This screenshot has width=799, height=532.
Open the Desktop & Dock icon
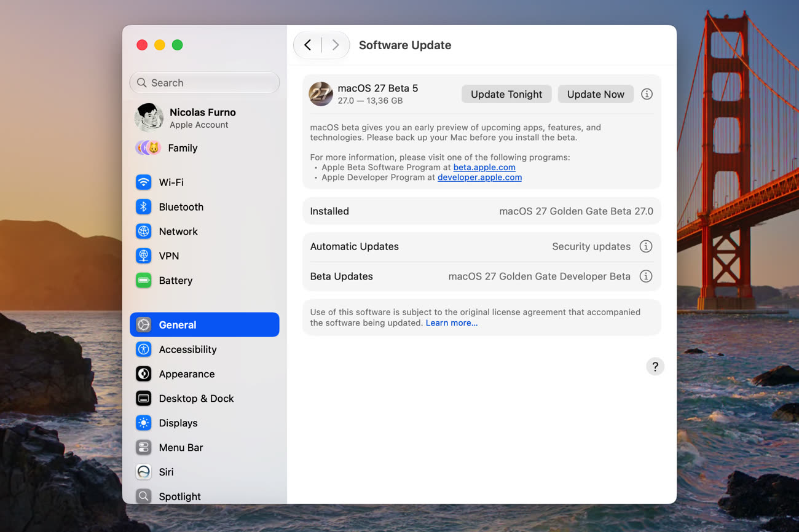coord(143,398)
